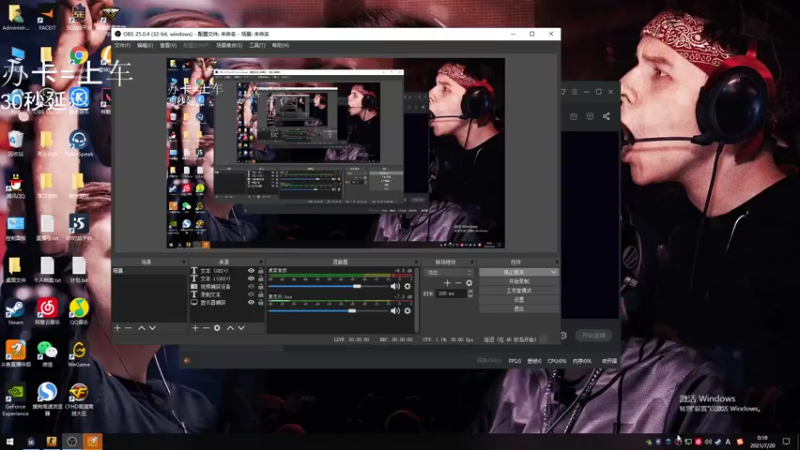Open desktop audio settings gear
Screen dimensions: 800x450
tap(407, 286)
